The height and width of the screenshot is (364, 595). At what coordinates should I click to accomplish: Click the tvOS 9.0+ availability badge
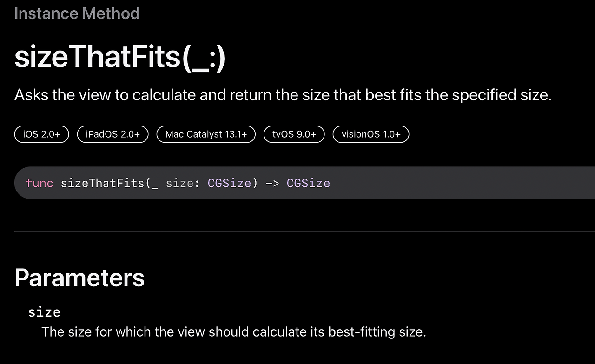[294, 134]
